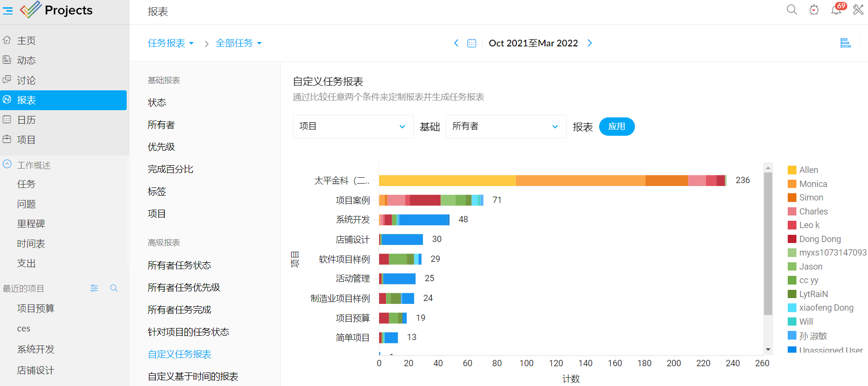
Task: Collapse the 工作概述 section
Action: 7,165
